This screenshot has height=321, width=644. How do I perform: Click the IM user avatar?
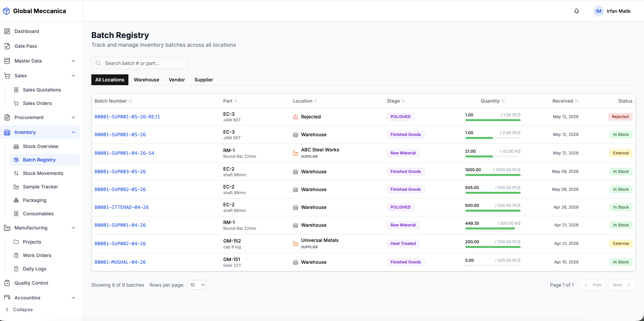599,11
